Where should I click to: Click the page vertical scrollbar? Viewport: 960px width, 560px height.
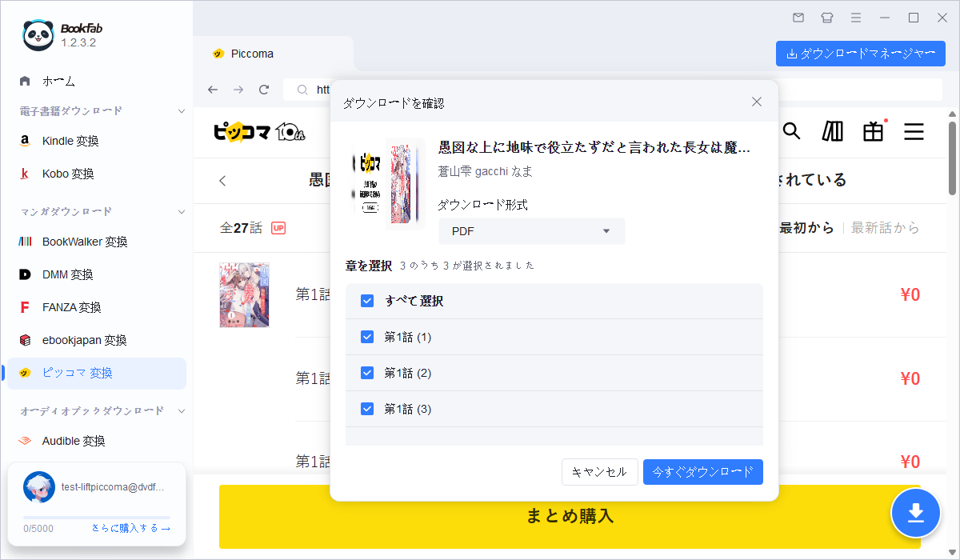pyautogui.click(x=952, y=158)
